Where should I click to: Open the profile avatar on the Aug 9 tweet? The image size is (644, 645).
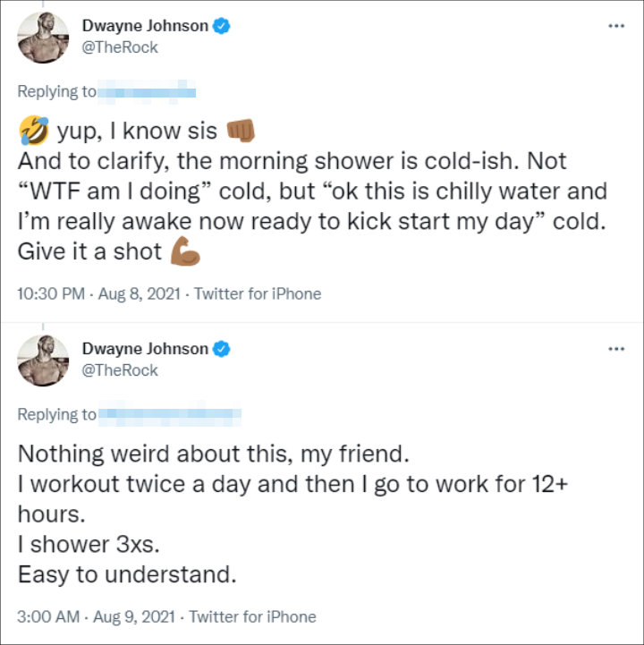(x=45, y=360)
